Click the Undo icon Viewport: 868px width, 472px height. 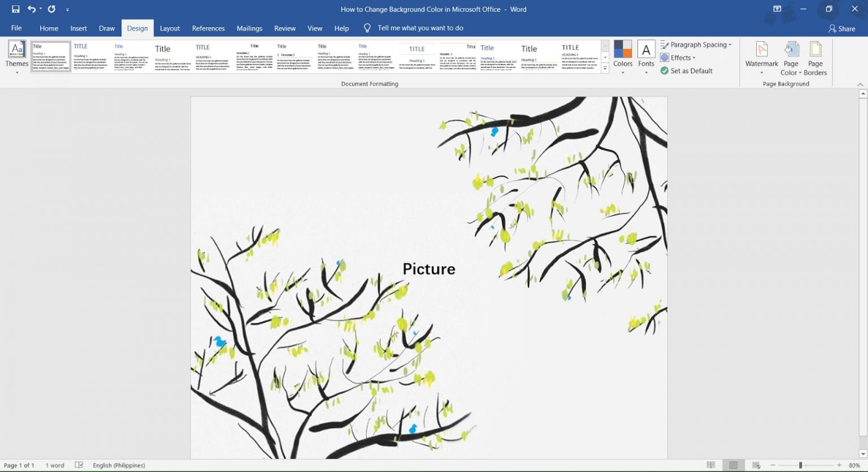[x=32, y=8]
